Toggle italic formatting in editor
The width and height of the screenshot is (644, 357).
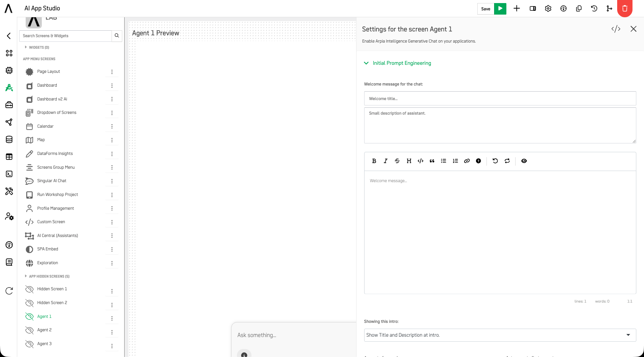click(386, 161)
